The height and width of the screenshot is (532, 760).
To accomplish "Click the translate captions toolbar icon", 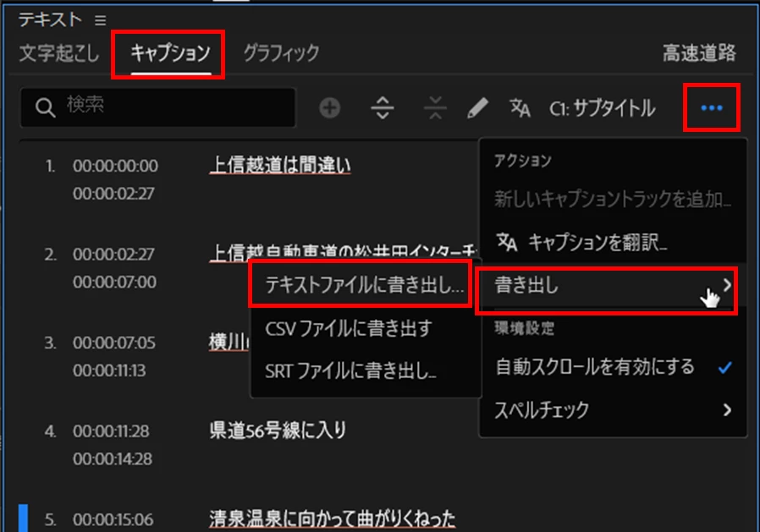I will [520, 107].
